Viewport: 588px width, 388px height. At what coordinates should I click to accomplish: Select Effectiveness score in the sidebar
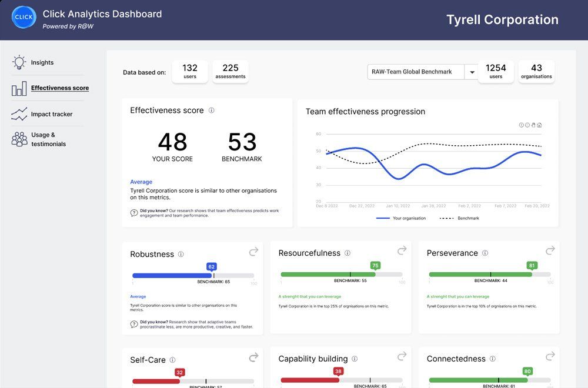click(x=59, y=88)
